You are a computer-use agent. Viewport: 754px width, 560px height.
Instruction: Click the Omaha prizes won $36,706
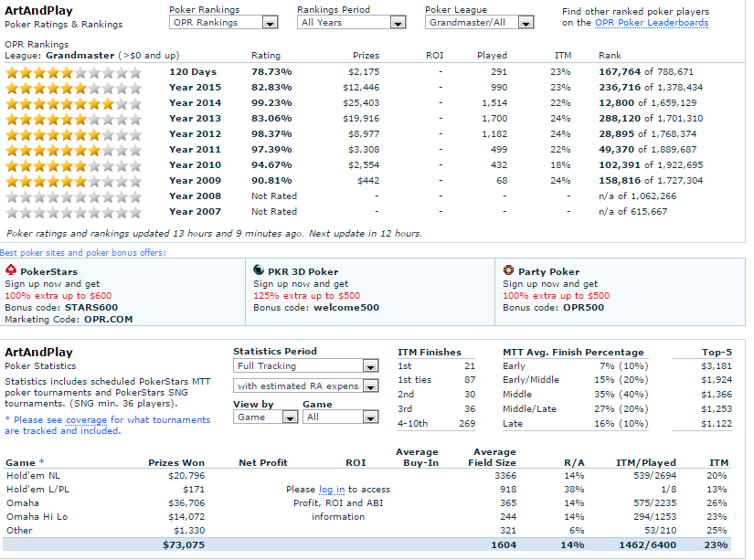186,503
